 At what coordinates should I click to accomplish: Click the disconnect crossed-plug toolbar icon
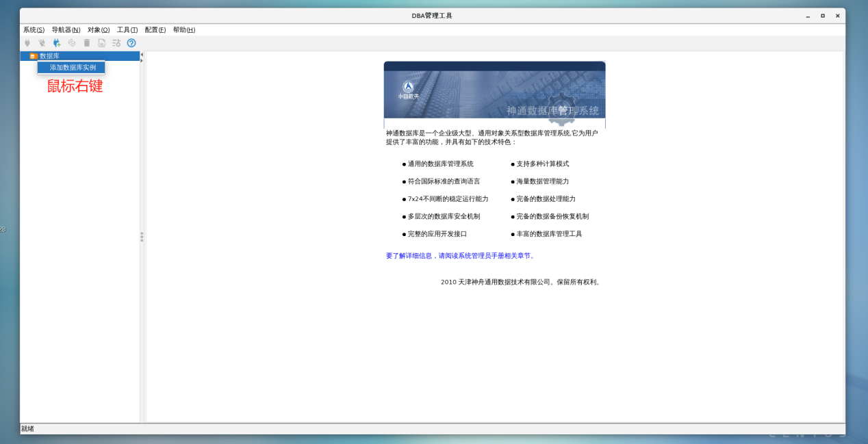[42, 42]
